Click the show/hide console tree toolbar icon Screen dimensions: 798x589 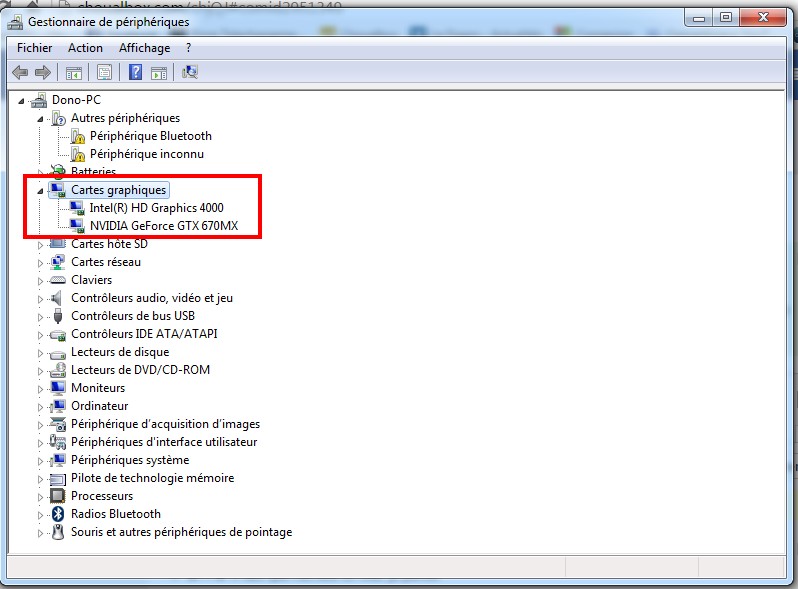(x=73, y=72)
